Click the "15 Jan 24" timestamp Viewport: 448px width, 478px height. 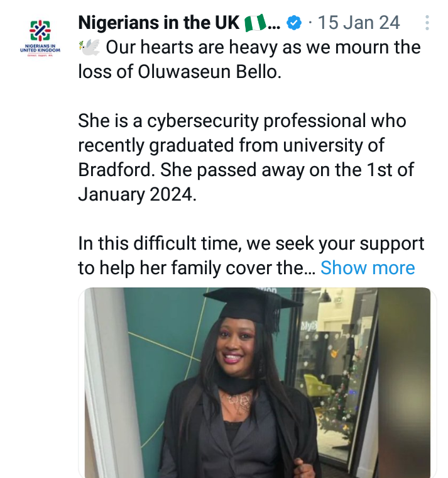tap(359, 23)
